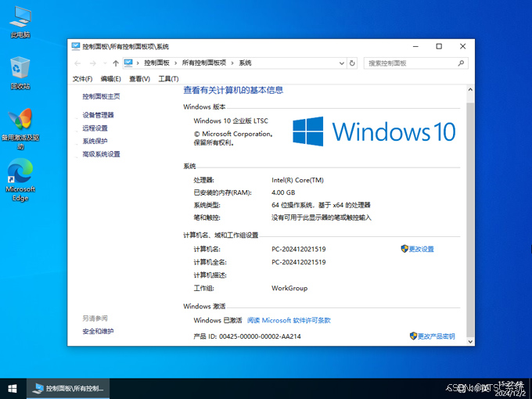
Task: Expand the chevron before 控制面板 in the breadcrumb
Action: [x=138, y=63]
